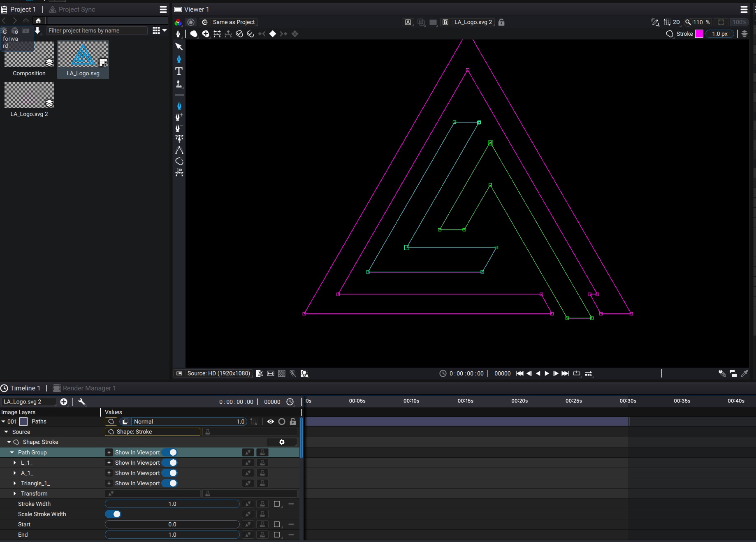The width and height of the screenshot is (756, 542).
Task: Select the Text tool in viewer sidebar
Action: pos(179,71)
